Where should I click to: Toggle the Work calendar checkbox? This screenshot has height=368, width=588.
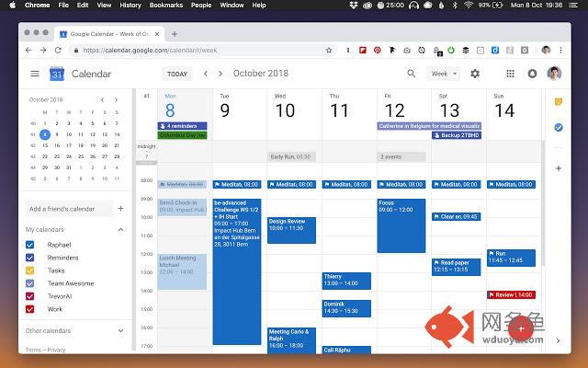pos(30,309)
